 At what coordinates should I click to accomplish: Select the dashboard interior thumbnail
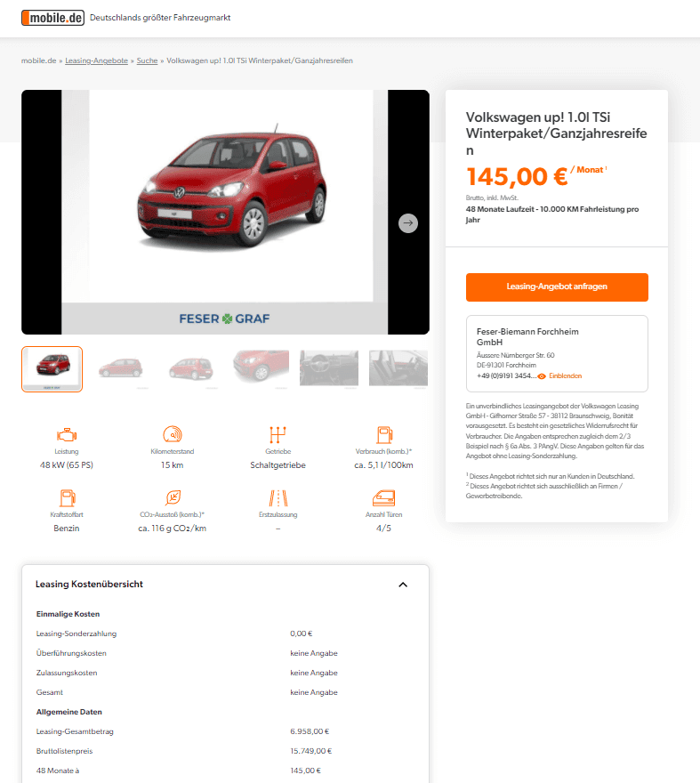coord(329,369)
